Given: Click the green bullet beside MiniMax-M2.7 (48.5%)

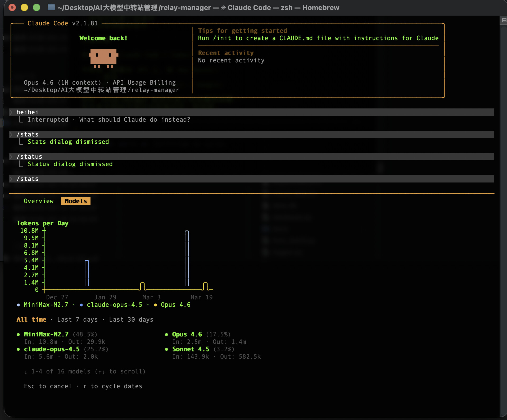Looking at the screenshot, I should 18,335.
